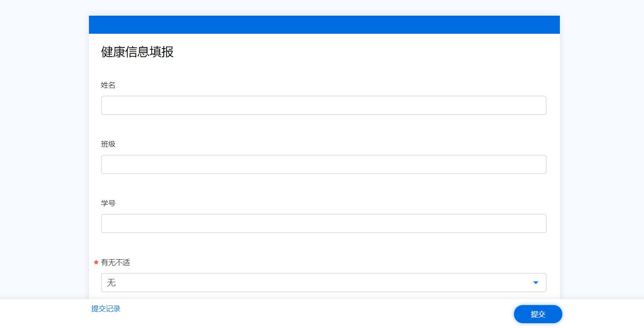Click the selected value 无 in dropdown
644x328 pixels.
tap(111, 283)
